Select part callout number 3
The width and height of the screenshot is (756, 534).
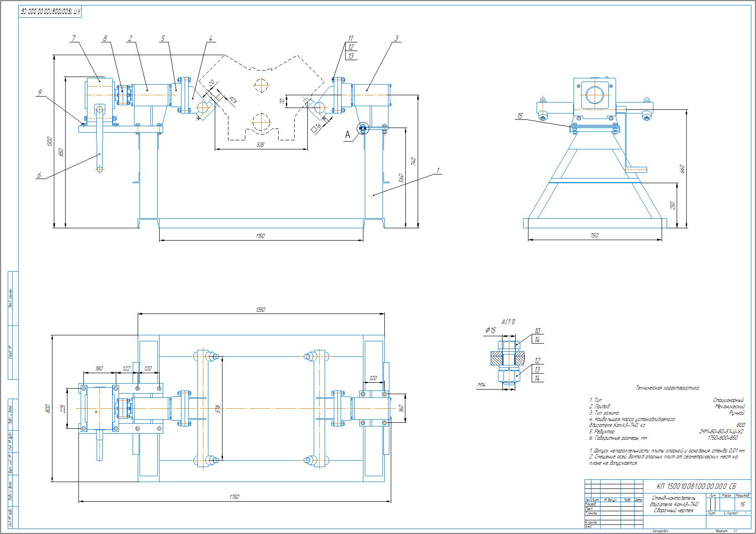click(397, 39)
